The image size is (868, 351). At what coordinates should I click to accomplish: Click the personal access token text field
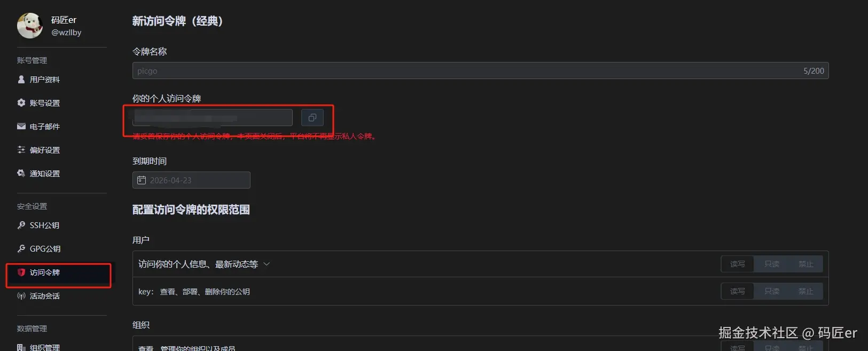click(x=213, y=118)
